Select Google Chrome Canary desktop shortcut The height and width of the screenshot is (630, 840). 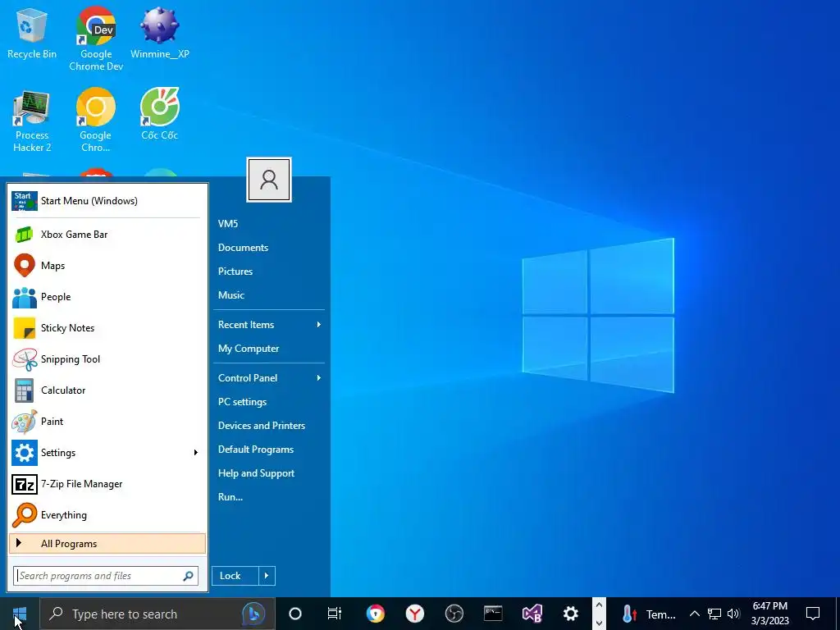[x=96, y=121]
